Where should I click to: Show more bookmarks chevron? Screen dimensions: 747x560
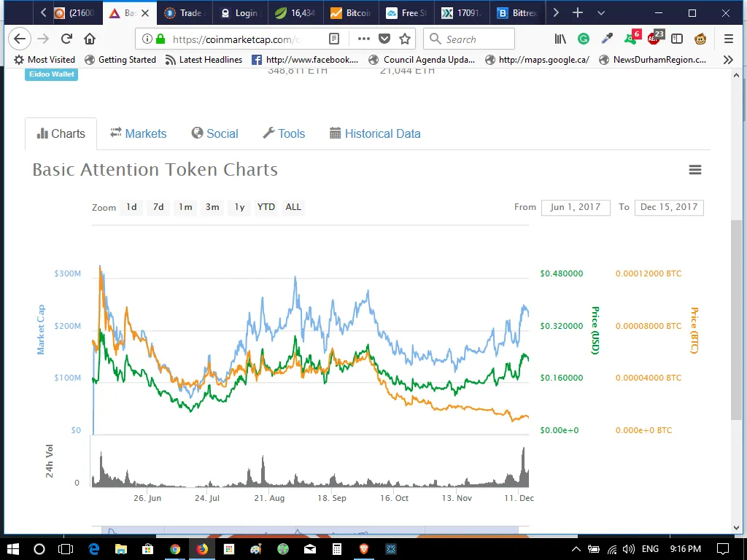(x=728, y=60)
